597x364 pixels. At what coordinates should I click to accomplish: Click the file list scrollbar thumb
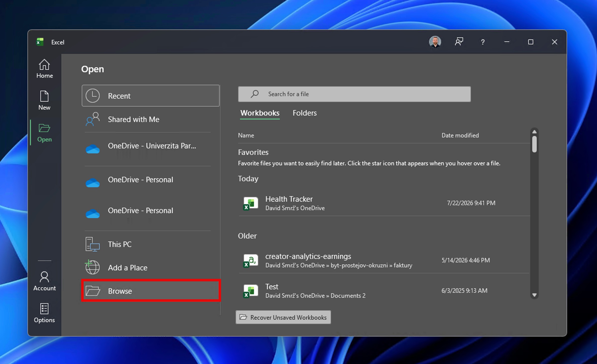534,144
